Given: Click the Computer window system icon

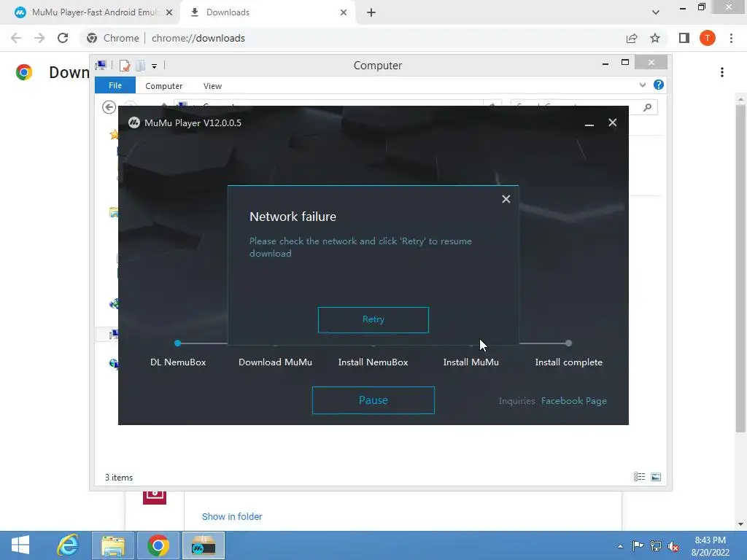Looking at the screenshot, I should 101,65.
